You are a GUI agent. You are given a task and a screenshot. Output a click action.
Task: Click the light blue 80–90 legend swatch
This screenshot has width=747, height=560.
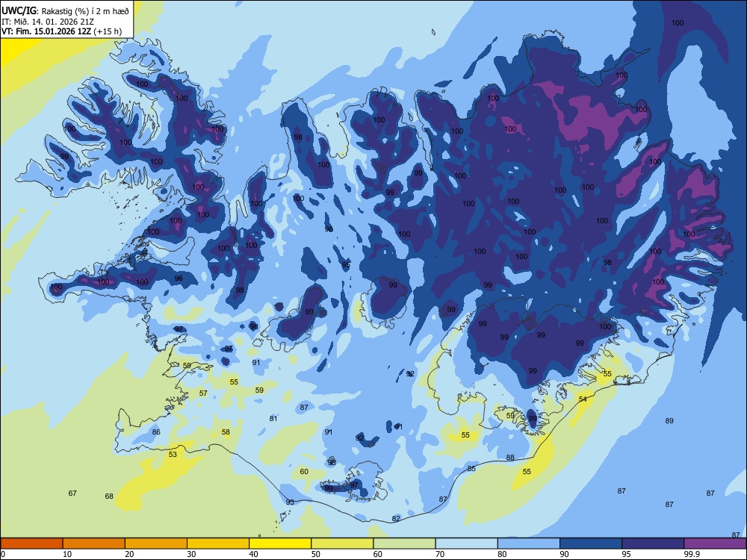528,544
